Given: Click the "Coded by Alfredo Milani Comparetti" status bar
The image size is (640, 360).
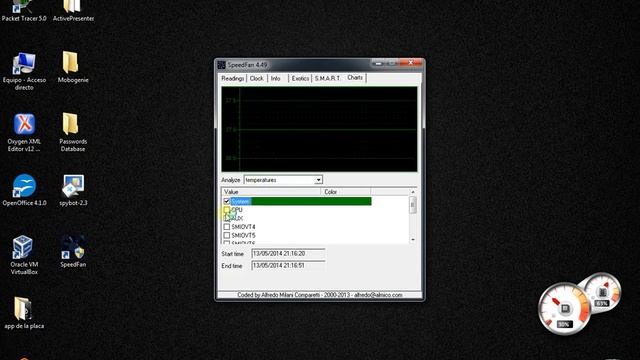Looking at the screenshot, I should (x=320, y=295).
